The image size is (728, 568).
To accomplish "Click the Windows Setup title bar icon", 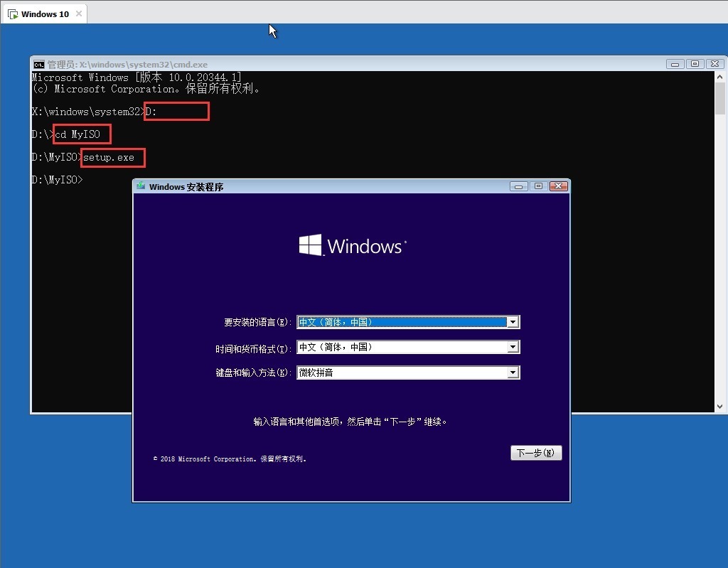I will [x=141, y=186].
